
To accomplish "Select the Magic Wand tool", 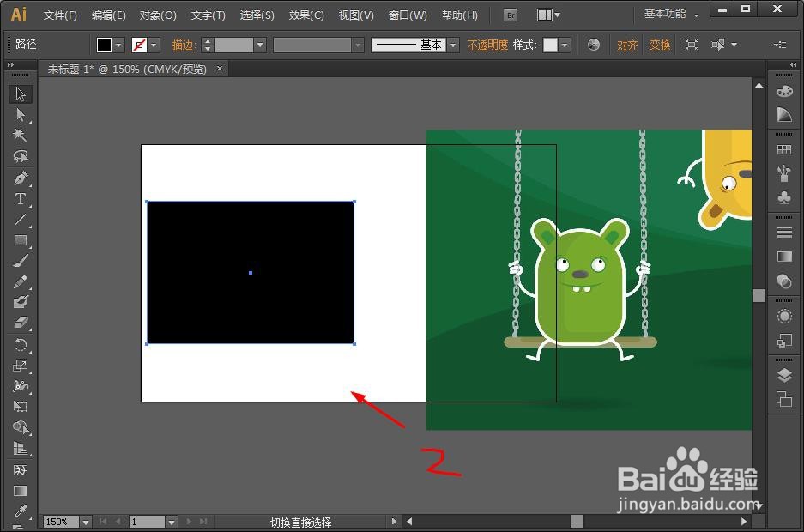I will tap(21, 136).
